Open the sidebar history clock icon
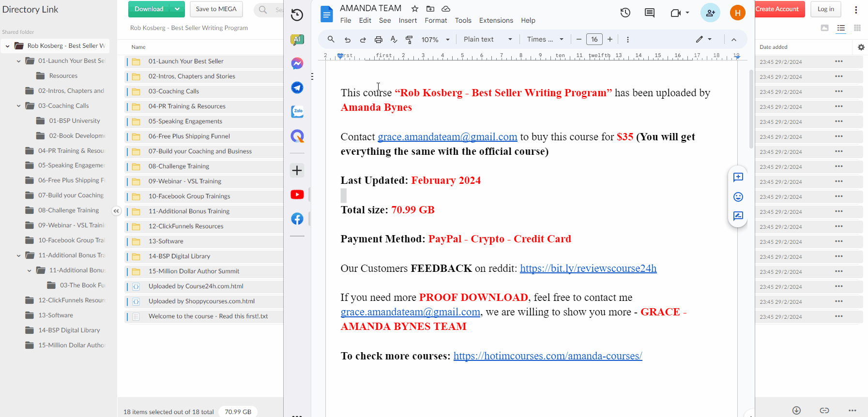Viewport: 868px width, 417px height. pos(297,15)
